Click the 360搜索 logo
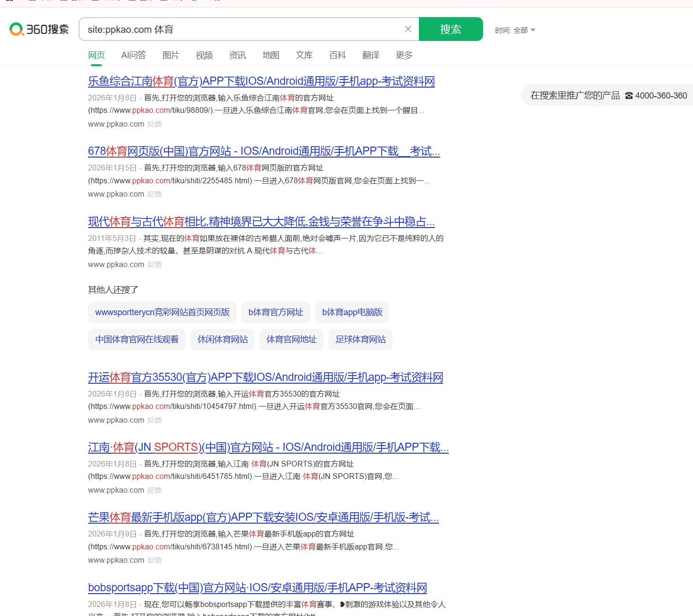The width and height of the screenshot is (693, 616). point(39,29)
